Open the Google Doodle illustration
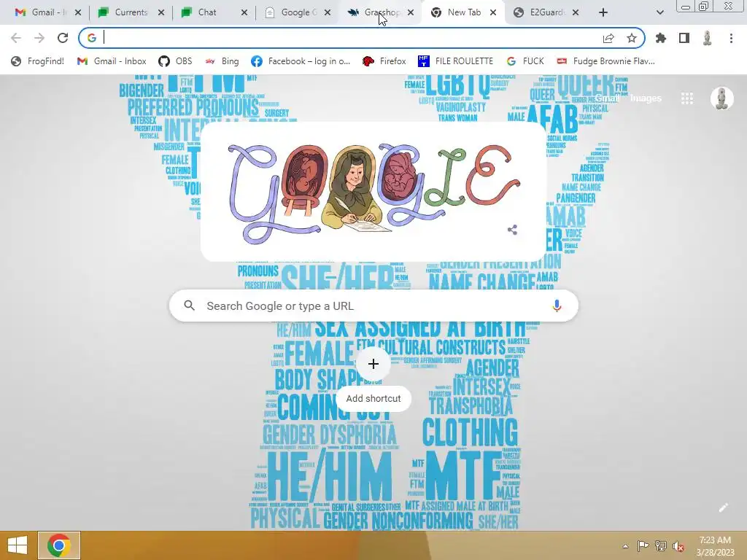Image resolution: width=747 pixels, height=560 pixels. click(373, 192)
